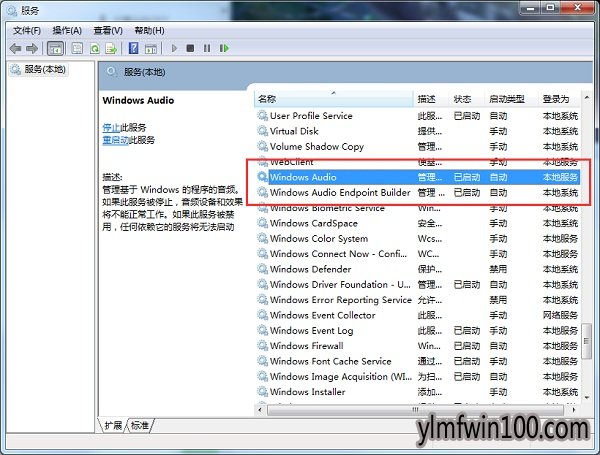Click the 重启动 link to restart service
The width and height of the screenshot is (600, 455).
(116, 140)
